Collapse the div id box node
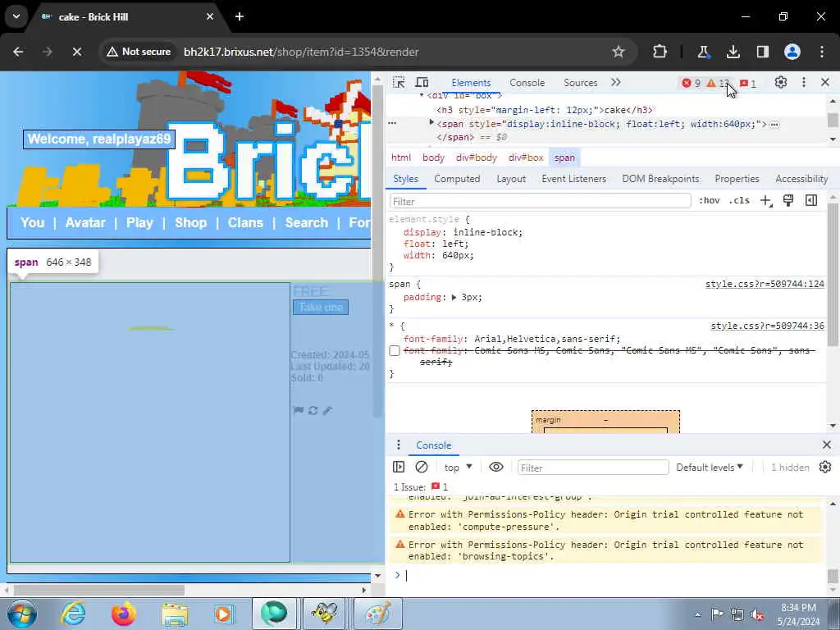The width and height of the screenshot is (840, 630). [x=422, y=95]
